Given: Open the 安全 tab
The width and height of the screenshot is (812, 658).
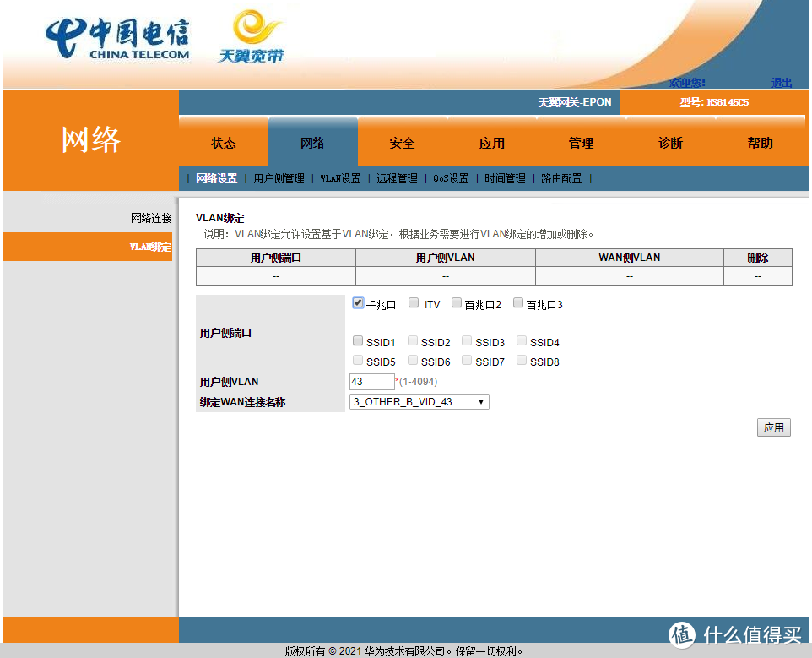Looking at the screenshot, I should [402, 140].
